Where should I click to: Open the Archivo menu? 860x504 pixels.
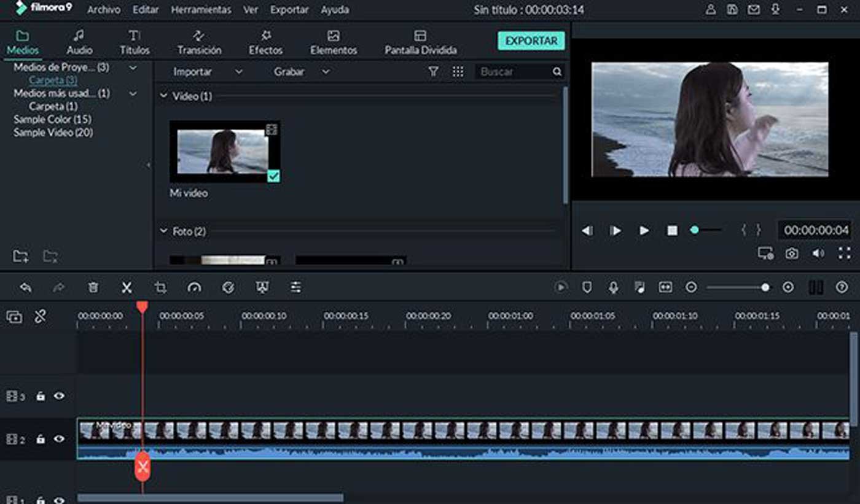coord(104,10)
